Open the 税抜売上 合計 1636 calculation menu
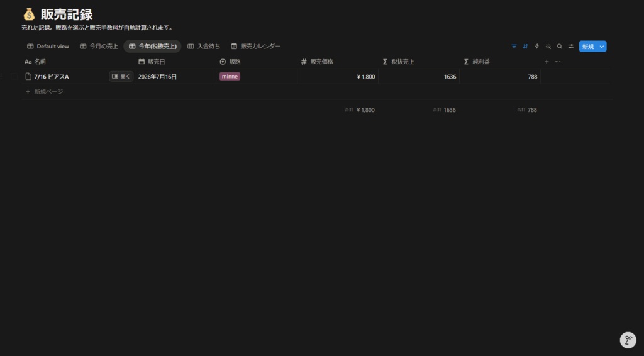Image resolution: width=644 pixels, height=356 pixels. point(444,110)
